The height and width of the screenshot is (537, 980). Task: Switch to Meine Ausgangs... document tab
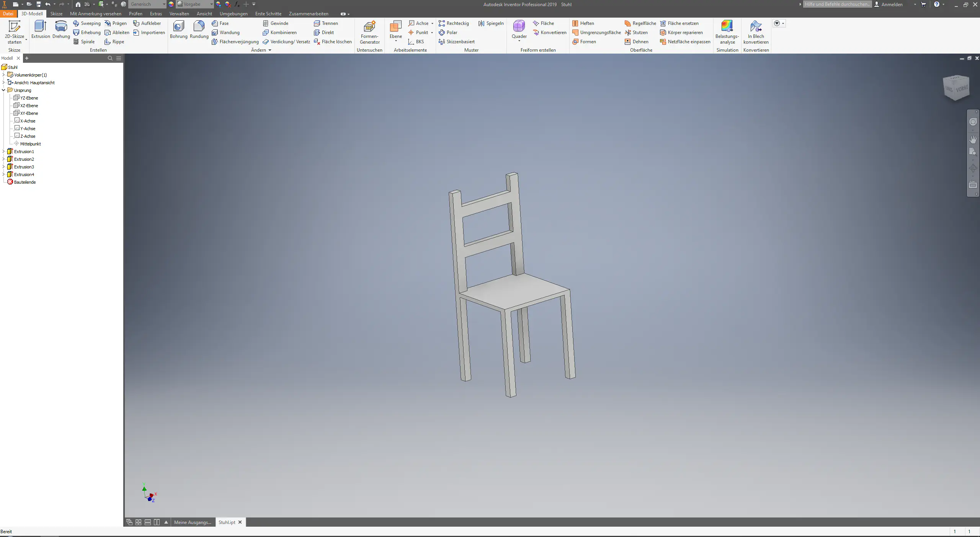tap(192, 522)
